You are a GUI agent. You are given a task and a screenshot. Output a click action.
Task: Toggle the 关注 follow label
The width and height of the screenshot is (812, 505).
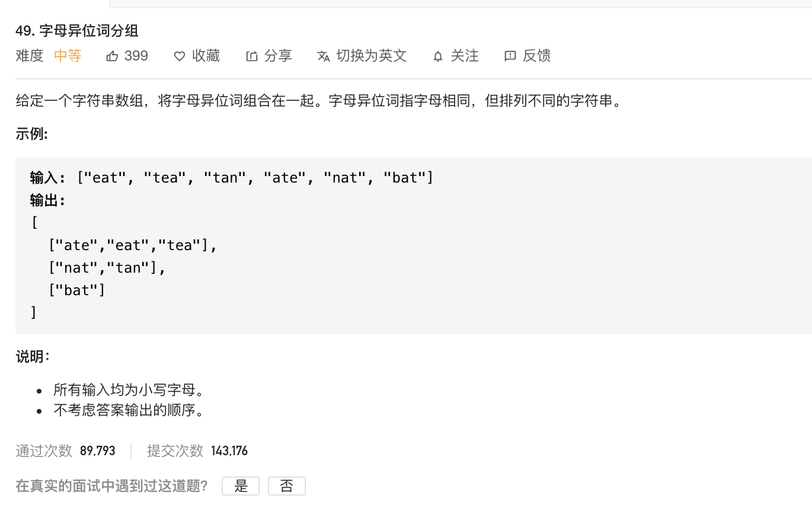point(464,56)
